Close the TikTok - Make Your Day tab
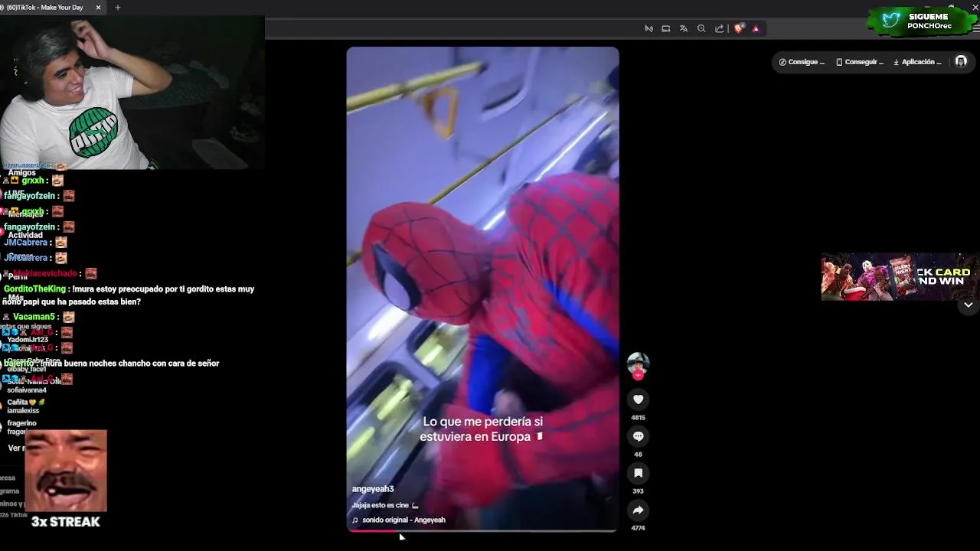 coord(98,8)
